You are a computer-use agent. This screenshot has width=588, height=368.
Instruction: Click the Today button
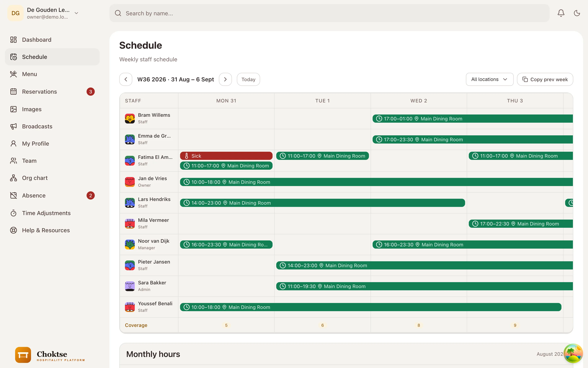coord(248,79)
